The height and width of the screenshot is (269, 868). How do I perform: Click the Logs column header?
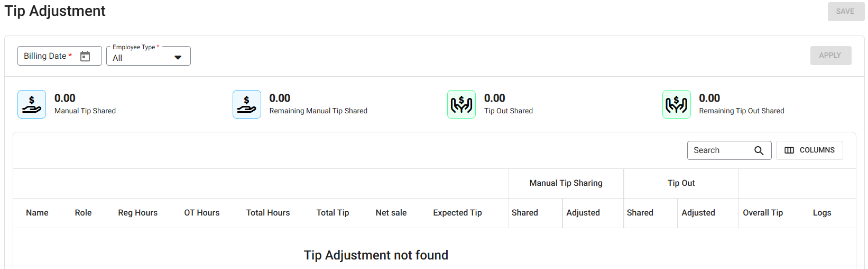(821, 213)
